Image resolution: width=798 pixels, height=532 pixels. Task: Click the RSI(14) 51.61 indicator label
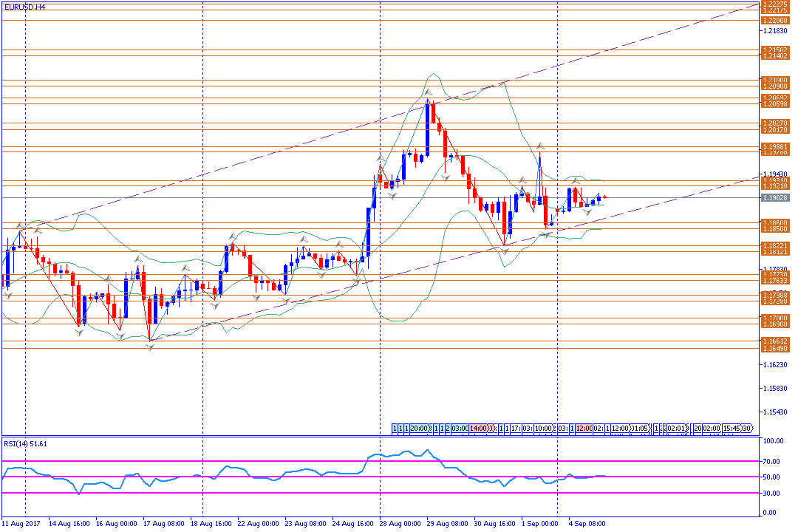coord(26,443)
